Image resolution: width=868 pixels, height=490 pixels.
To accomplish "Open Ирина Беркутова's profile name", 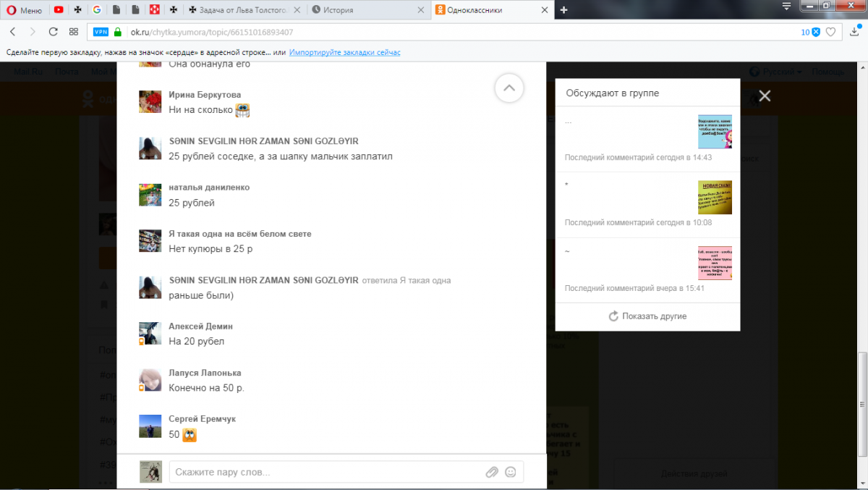I will 205,95.
